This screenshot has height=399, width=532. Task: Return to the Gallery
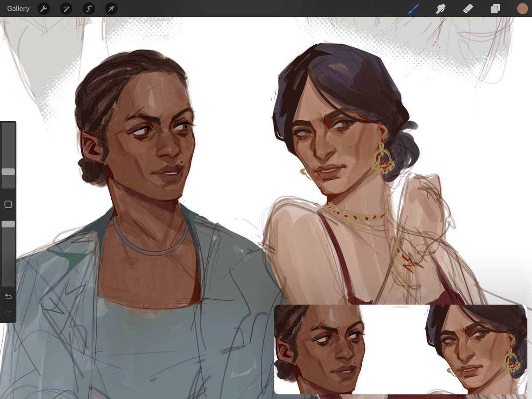(x=18, y=8)
